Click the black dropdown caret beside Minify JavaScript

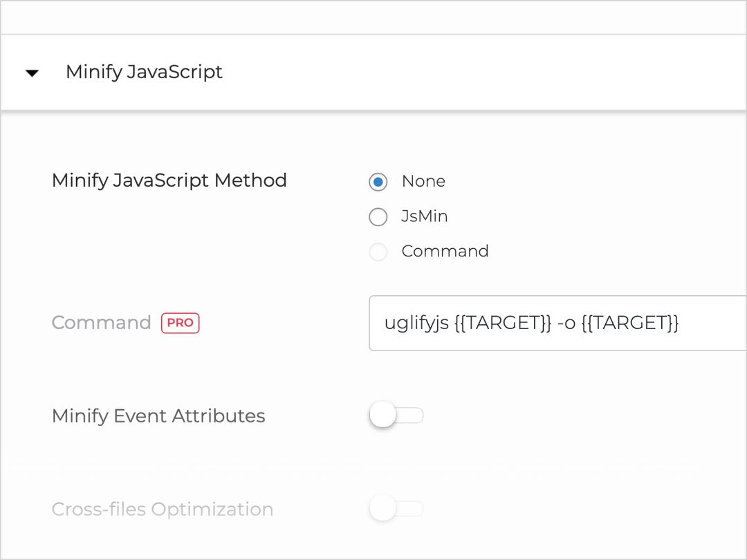pos(32,73)
